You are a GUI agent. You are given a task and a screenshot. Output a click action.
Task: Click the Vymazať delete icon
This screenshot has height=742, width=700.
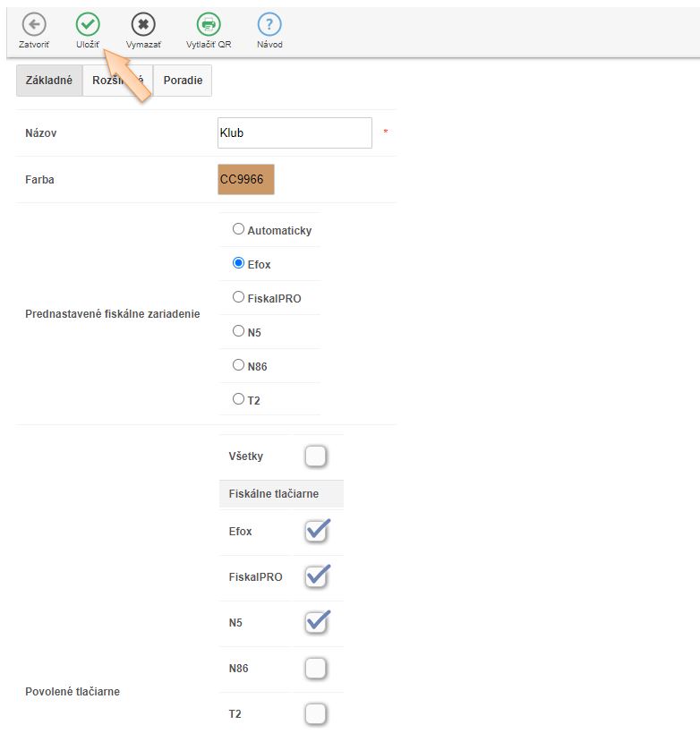coord(143,25)
